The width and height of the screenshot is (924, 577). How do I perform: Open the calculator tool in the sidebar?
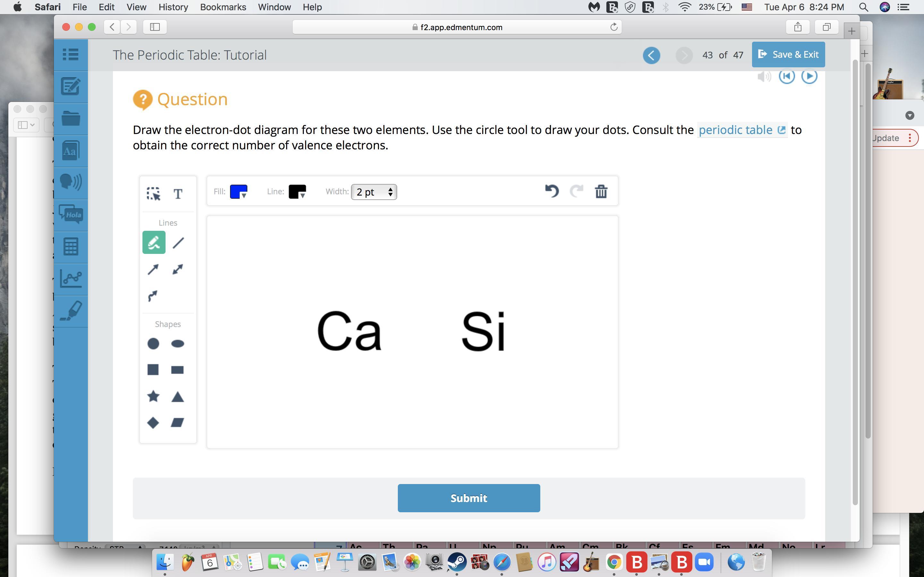[x=71, y=247]
